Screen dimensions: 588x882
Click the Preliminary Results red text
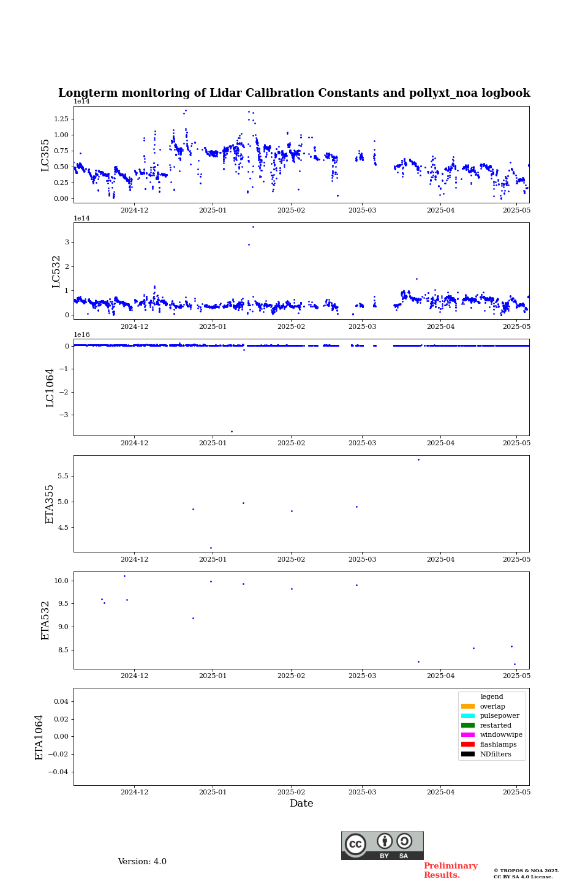[x=450, y=870]
